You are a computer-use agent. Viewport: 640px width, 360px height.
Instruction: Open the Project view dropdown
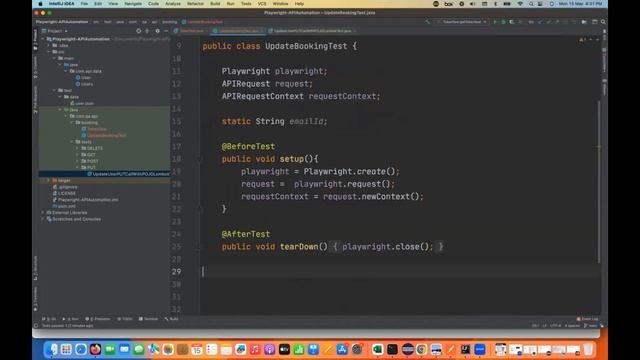57,31
